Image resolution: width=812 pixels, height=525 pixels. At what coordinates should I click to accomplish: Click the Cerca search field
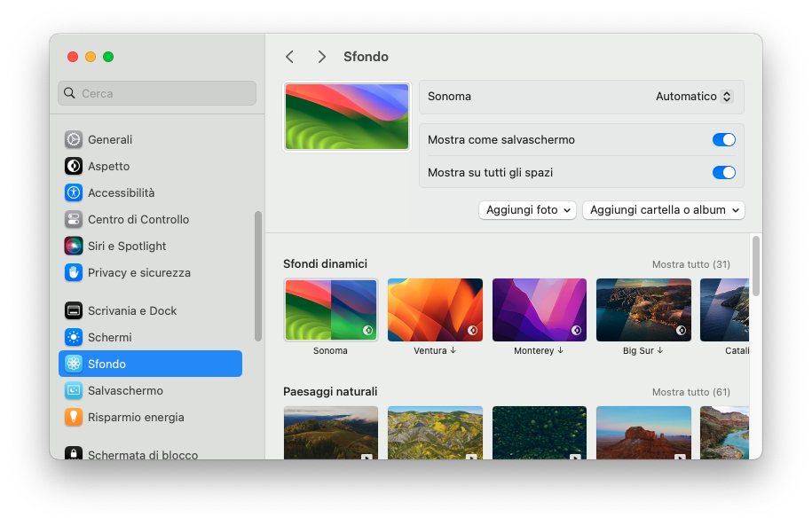[x=157, y=93]
